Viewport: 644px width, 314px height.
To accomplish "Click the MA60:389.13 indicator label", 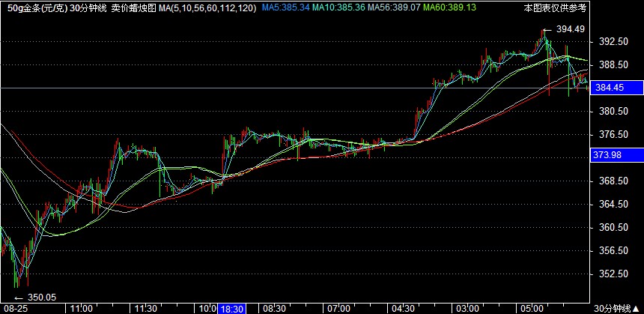I will click(x=450, y=7).
